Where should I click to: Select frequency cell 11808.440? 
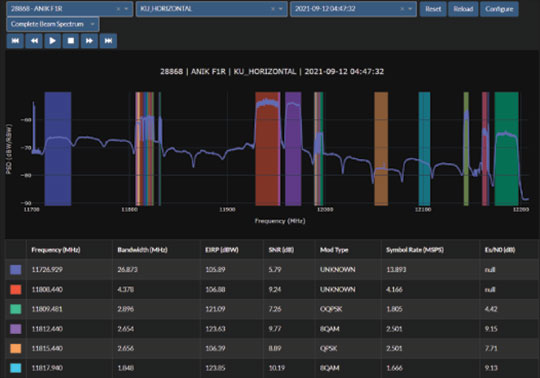47,289
